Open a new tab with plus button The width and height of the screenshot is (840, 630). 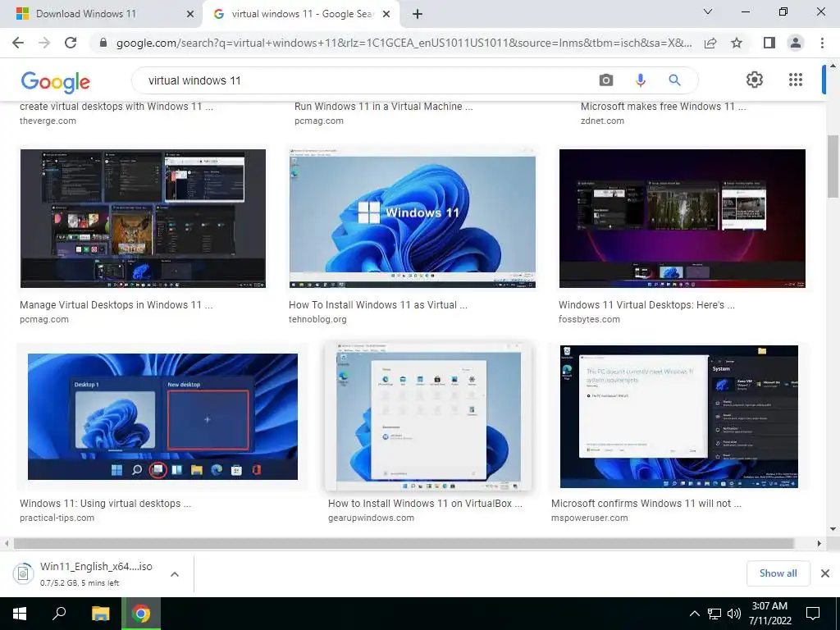point(418,14)
